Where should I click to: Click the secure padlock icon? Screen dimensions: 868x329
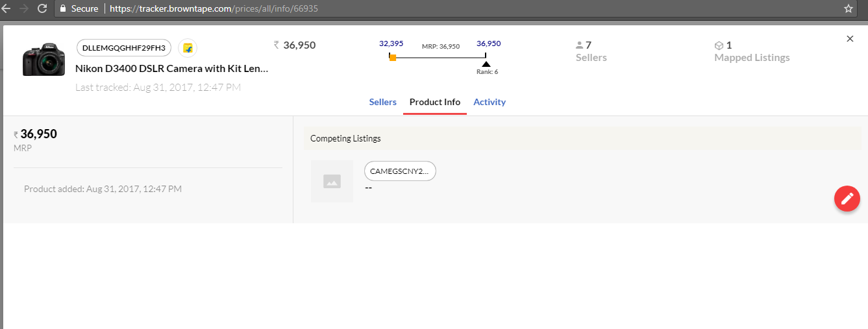tap(63, 8)
